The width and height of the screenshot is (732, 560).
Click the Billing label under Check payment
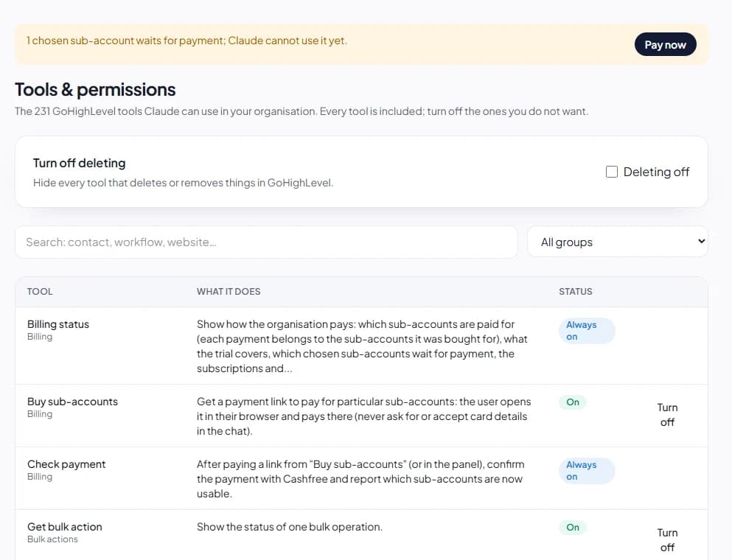coord(40,477)
